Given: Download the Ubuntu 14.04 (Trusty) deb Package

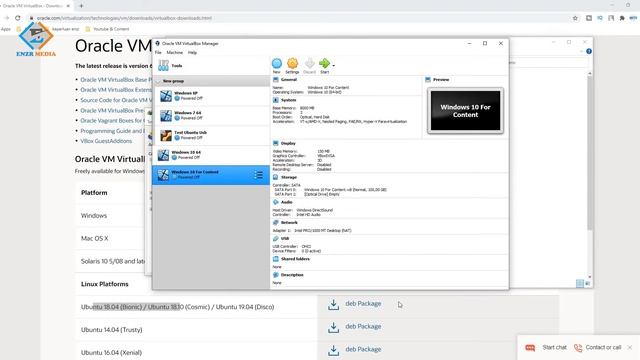Looking at the screenshot, I should pyautogui.click(x=363, y=327).
